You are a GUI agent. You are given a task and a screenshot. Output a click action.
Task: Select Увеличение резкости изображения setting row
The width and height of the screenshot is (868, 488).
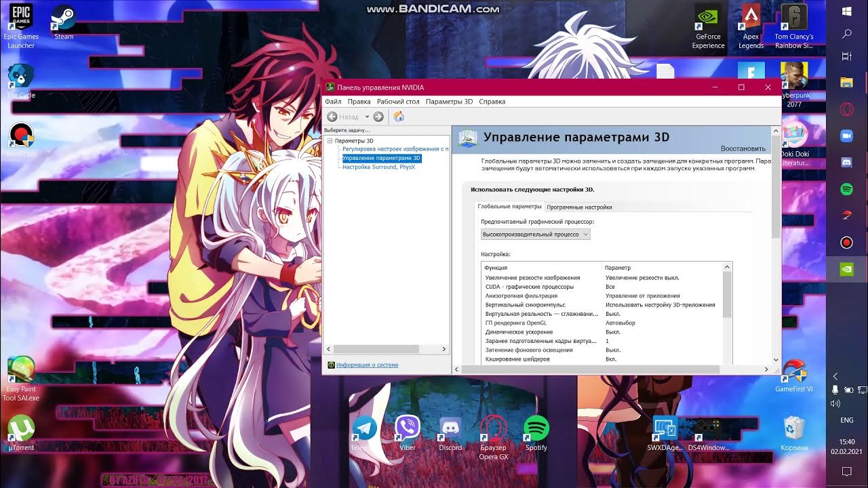coord(601,277)
